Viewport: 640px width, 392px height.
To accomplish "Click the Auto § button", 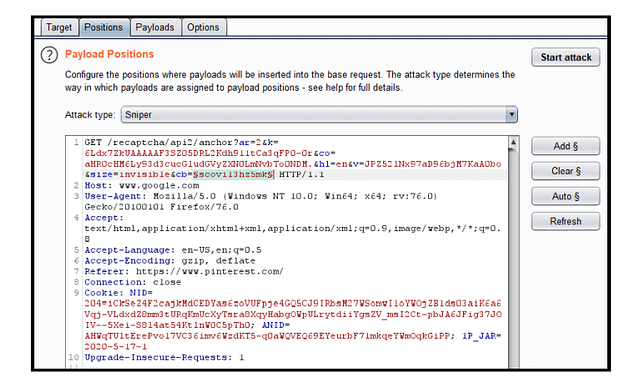I will pyautogui.click(x=566, y=196).
